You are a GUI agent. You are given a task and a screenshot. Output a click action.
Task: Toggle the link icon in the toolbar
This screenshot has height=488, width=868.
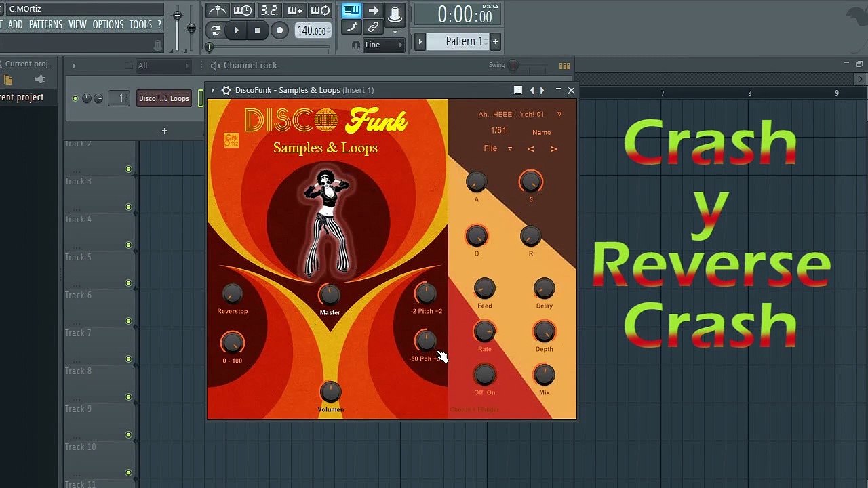point(373,27)
